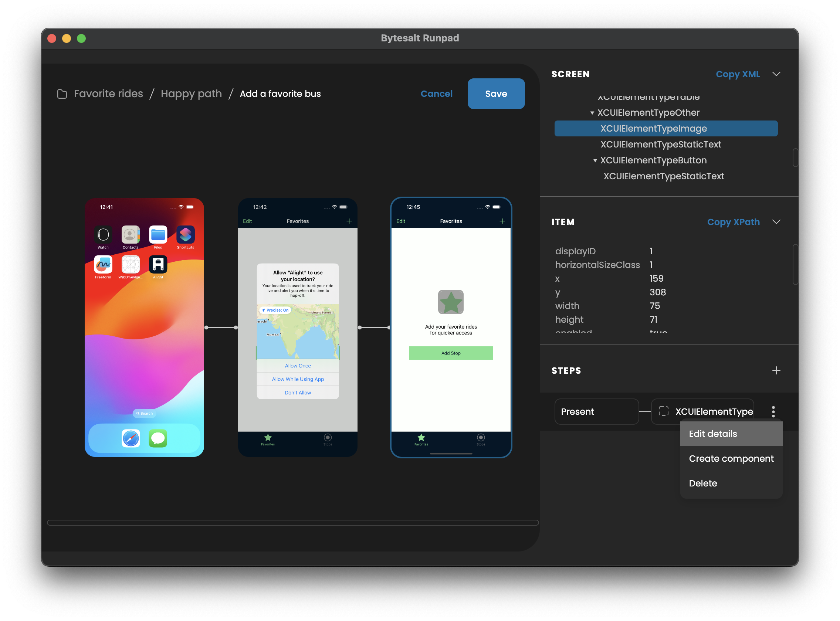Click the x value 159
Screen dimensions: 840x621
(x=656, y=279)
